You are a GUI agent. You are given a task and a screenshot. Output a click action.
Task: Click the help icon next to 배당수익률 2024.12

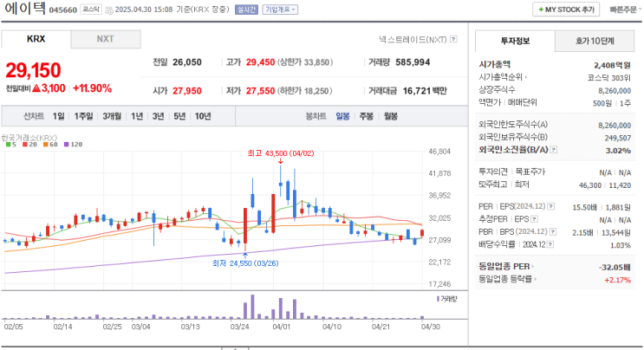pyautogui.click(x=550, y=244)
